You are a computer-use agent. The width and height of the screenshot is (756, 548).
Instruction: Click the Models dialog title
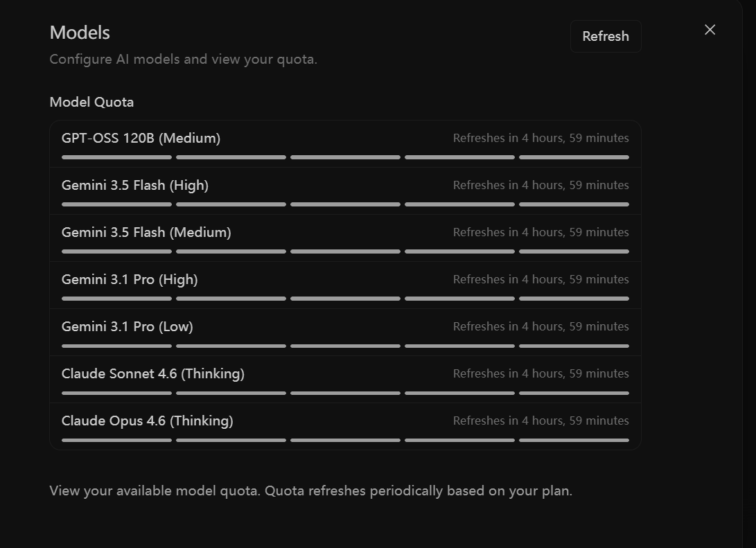coord(80,33)
